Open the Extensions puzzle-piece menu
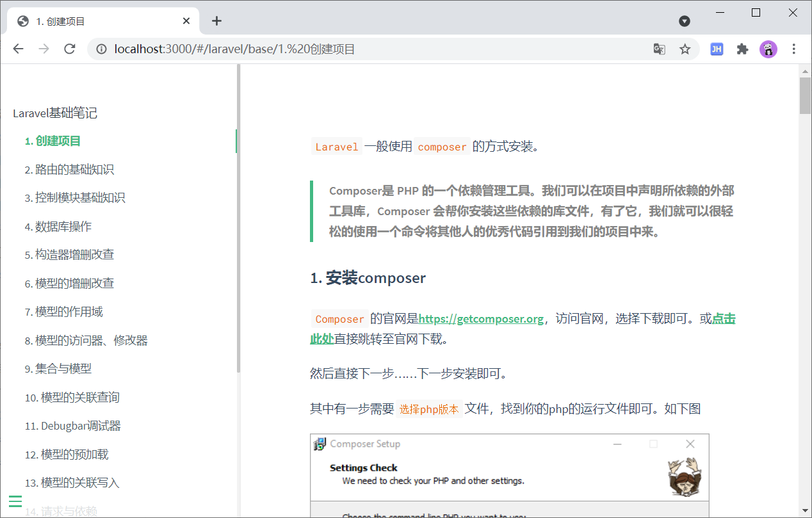The width and height of the screenshot is (812, 518). (x=742, y=49)
